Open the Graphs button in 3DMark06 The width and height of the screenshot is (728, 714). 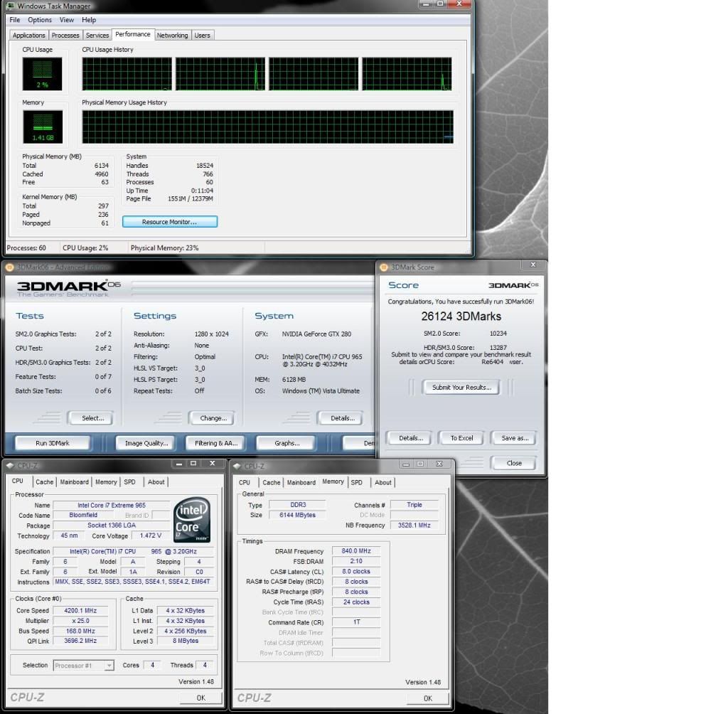[x=287, y=443]
